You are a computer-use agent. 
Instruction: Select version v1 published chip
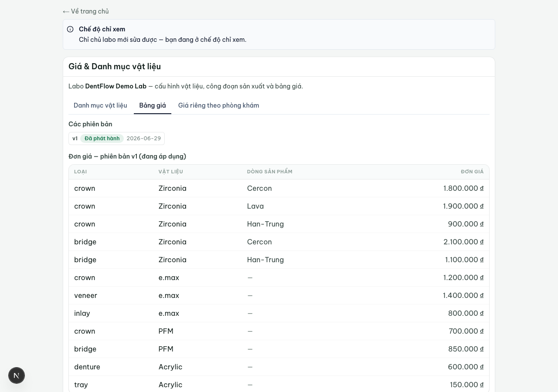click(x=116, y=139)
